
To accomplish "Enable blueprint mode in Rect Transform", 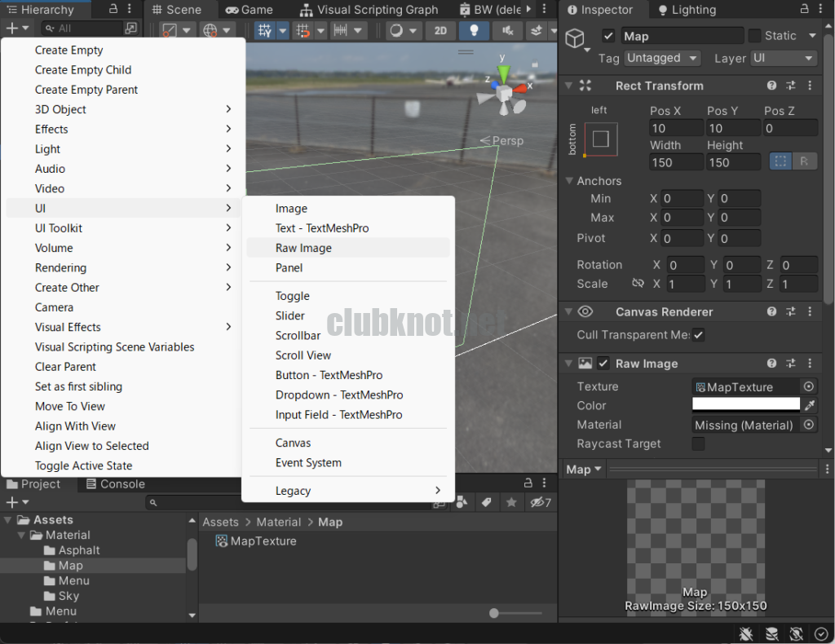I will click(x=780, y=161).
